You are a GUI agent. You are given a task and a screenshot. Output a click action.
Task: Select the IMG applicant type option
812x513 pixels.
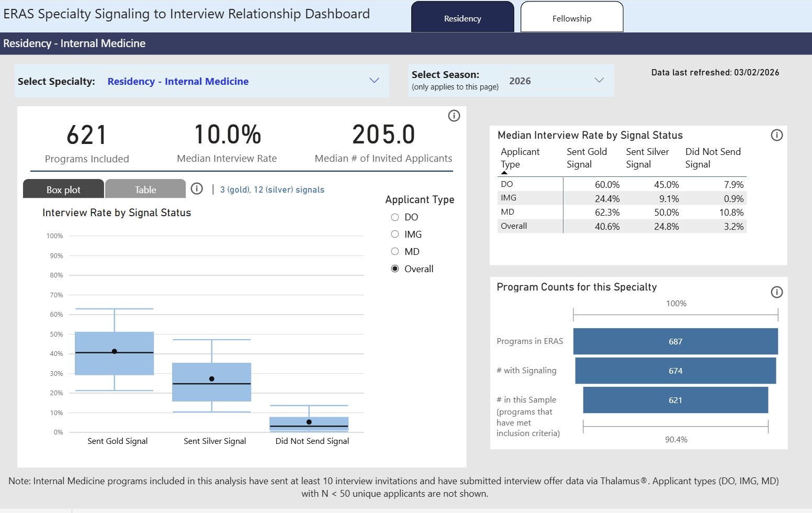pos(395,235)
